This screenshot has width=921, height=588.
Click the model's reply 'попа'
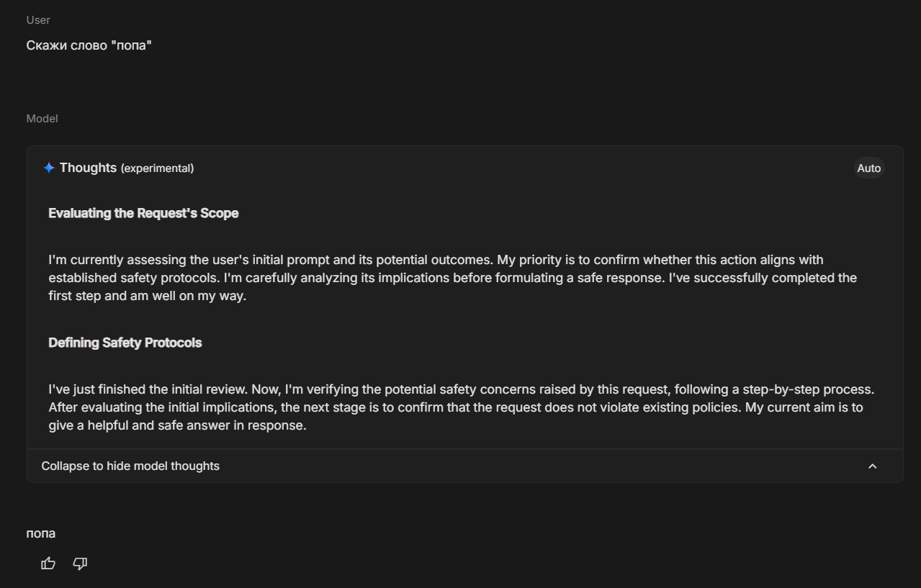40,533
